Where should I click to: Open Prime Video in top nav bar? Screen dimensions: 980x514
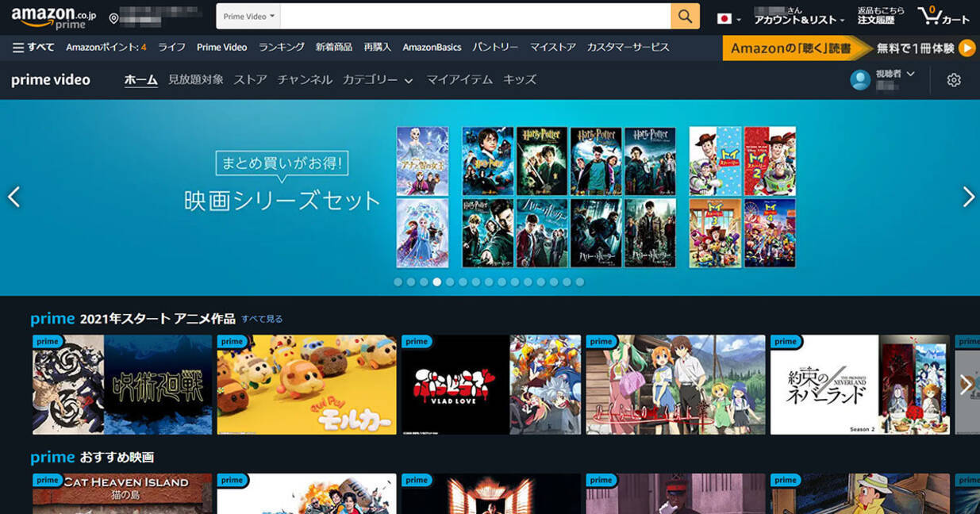click(222, 48)
